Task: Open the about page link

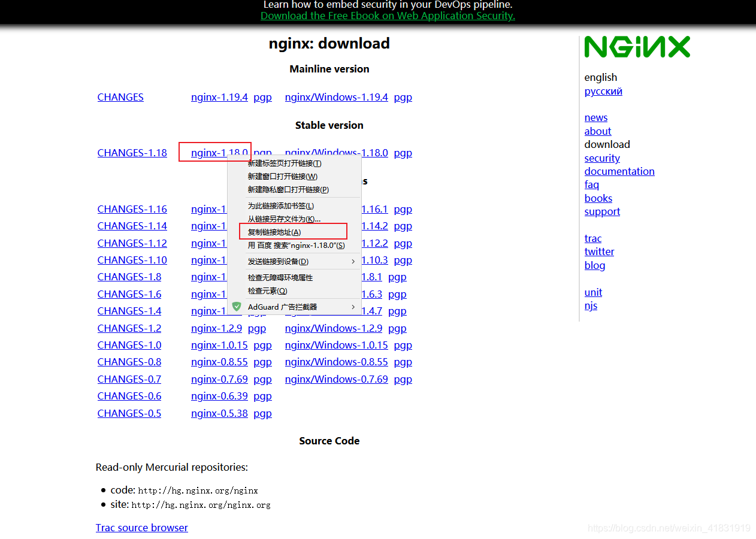Action: pyautogui.click(x=598, y=131)
